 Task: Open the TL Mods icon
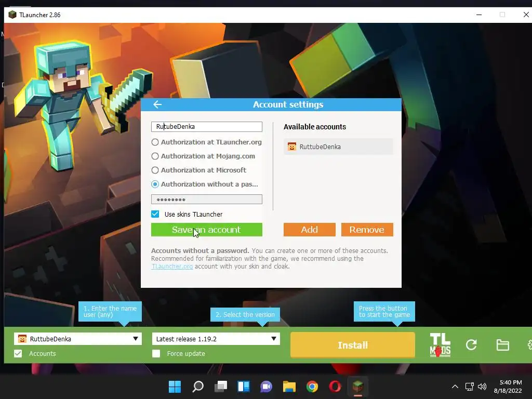[x=440, y=345]
